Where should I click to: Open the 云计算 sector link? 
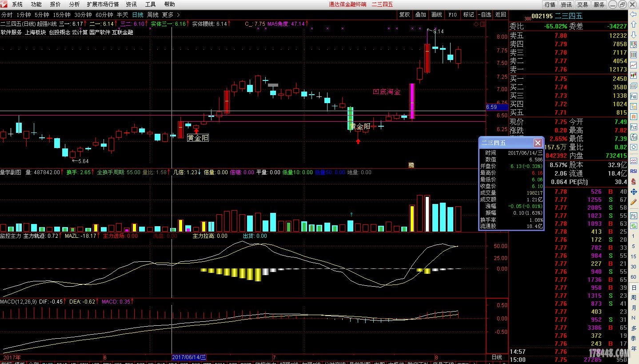80,32
